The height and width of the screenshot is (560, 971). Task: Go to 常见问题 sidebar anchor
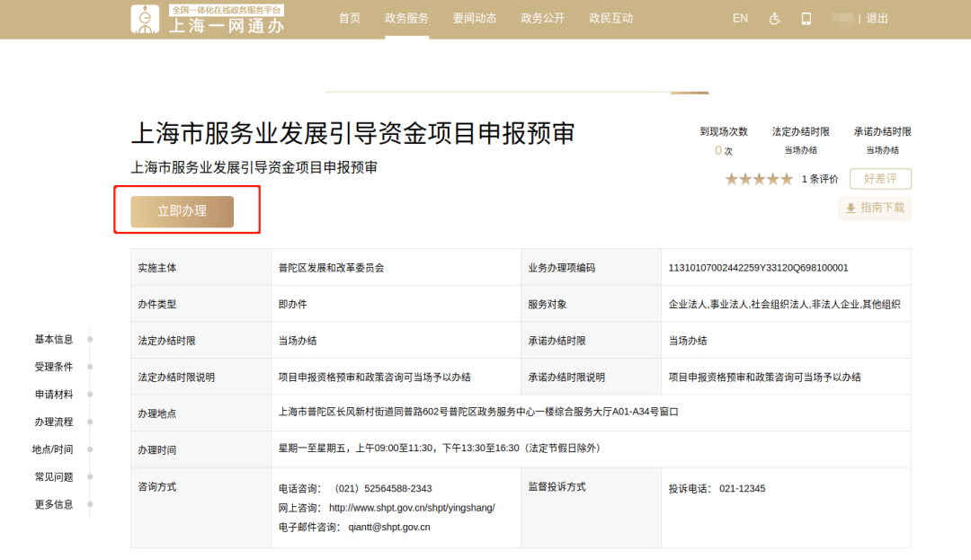[x=54, y=477]
